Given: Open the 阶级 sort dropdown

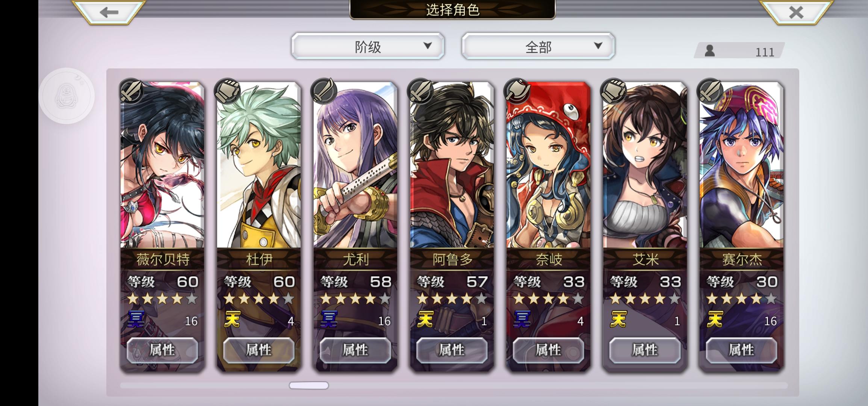Looking at the screenshot, I should 368,46.
